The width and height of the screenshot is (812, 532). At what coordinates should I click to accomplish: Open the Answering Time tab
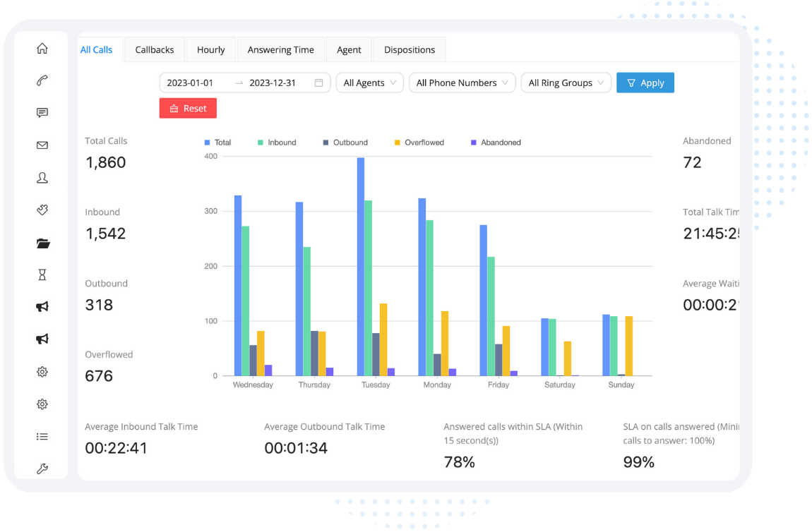[280, 50]
